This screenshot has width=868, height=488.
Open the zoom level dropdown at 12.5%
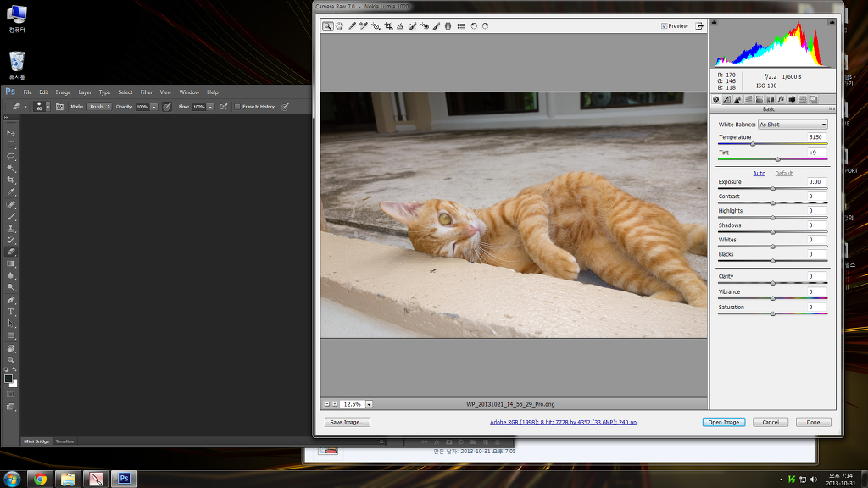370,404
